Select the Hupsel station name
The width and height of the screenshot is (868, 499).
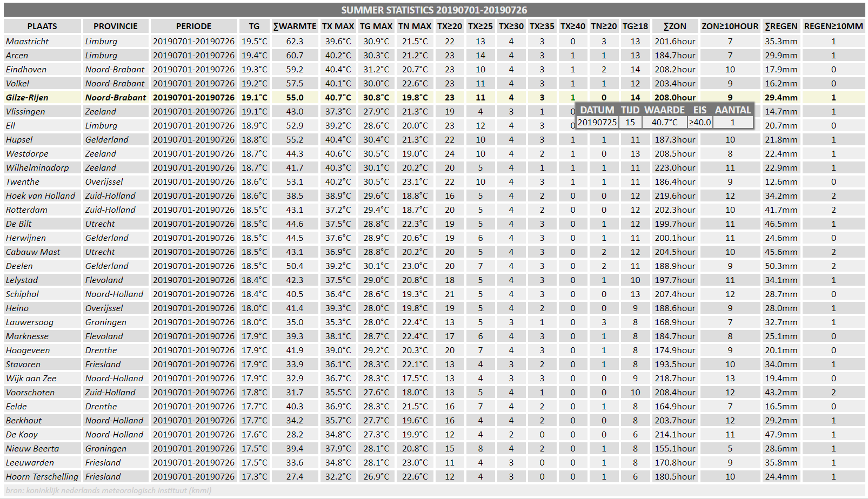click(x=19, y=139)
